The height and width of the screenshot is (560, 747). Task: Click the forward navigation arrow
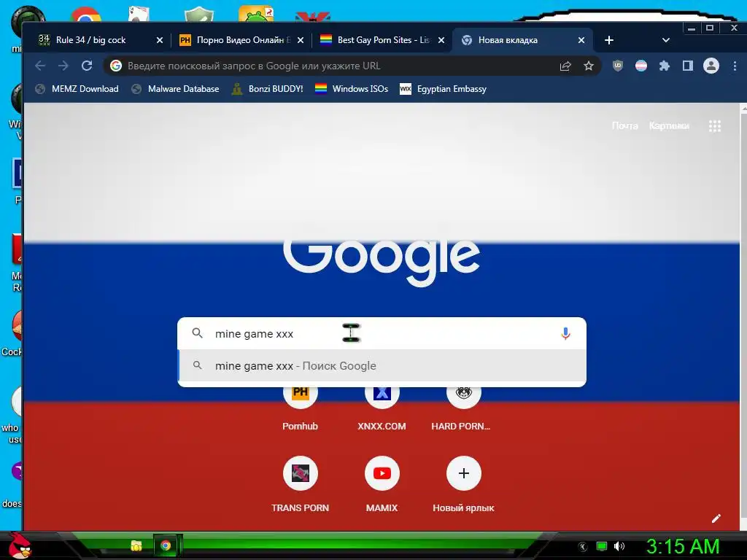tap(63, 66)
